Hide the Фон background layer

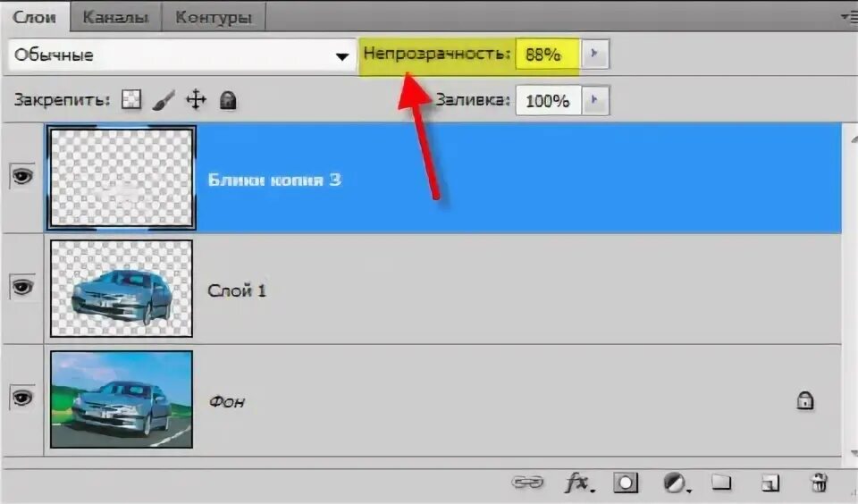[21, 398]
